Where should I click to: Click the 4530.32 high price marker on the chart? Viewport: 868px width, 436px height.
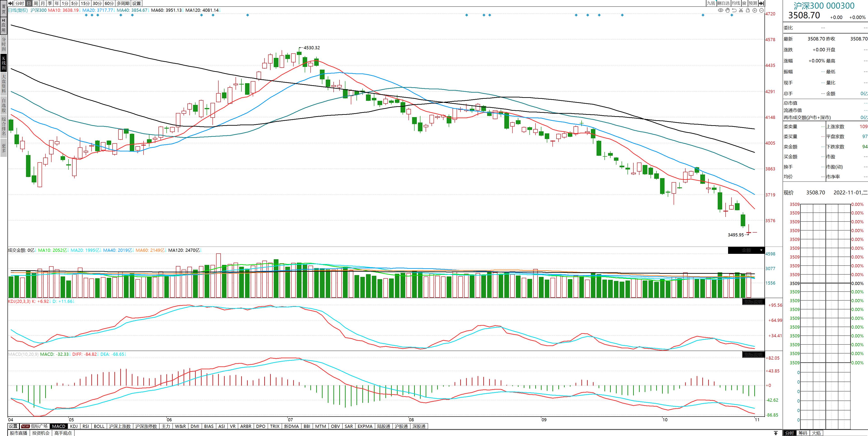tap(311, 48)
